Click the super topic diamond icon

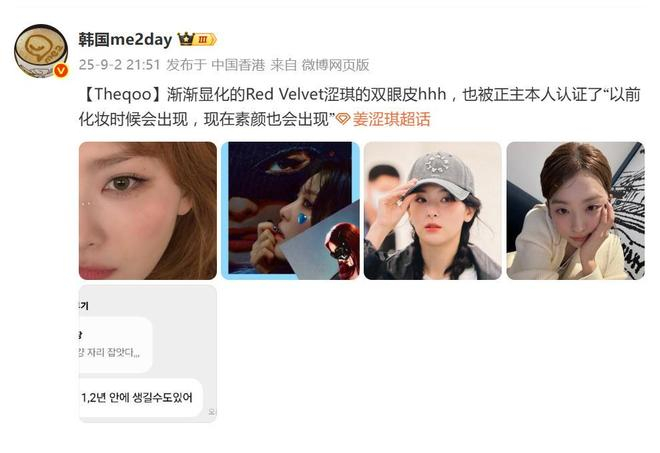343,119
